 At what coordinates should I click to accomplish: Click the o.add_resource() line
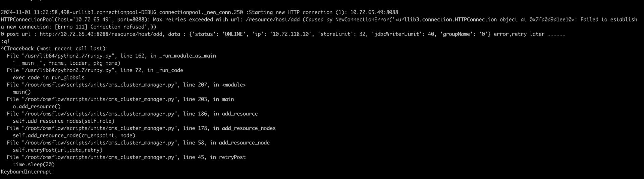37,107
